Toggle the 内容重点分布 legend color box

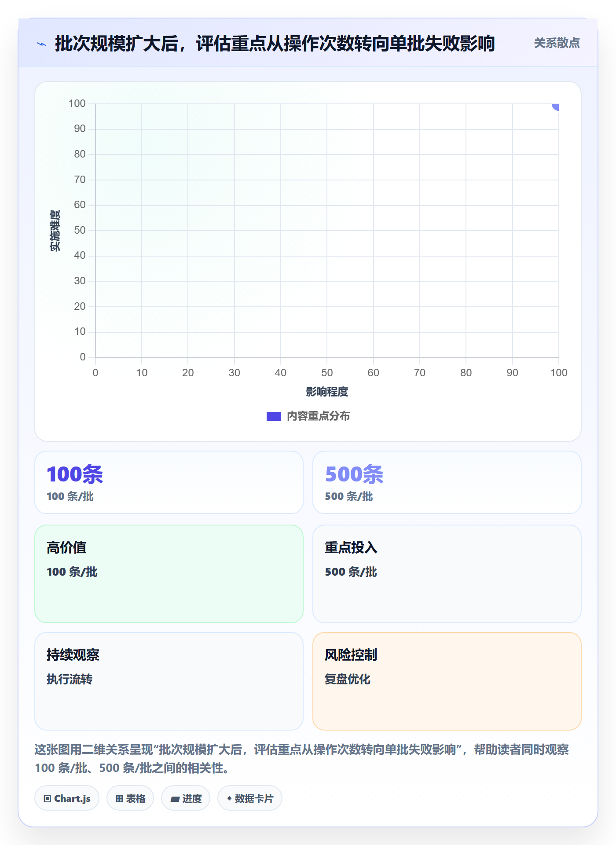coord(273,416)
